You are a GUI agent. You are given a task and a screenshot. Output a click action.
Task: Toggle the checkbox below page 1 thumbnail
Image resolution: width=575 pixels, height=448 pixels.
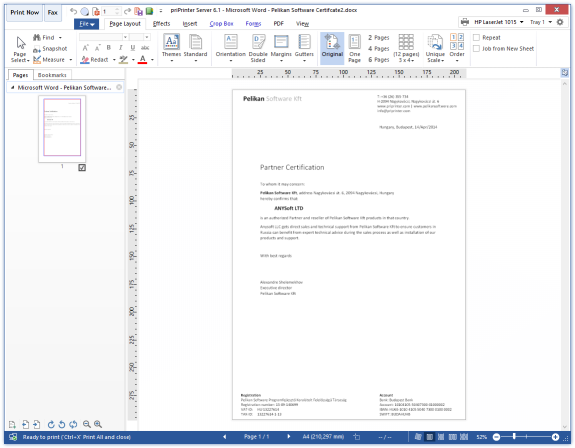pos(82,168)
